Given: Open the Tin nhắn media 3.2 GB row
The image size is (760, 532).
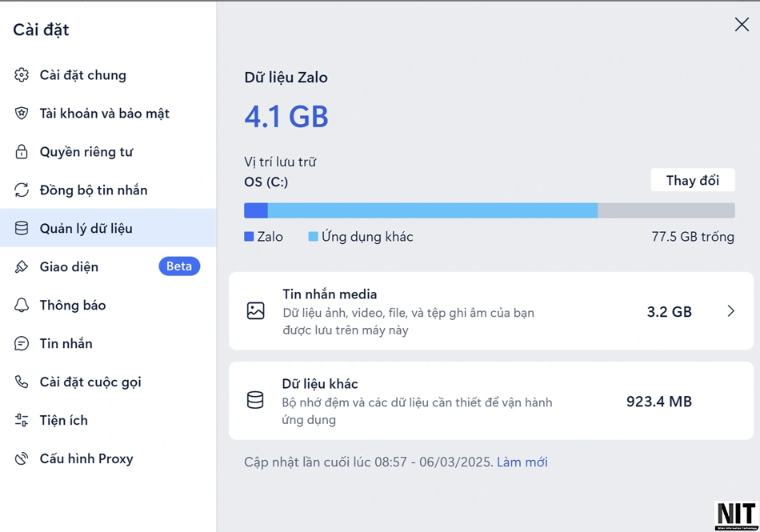Looking at the screenshot, I should coord(491,311).
